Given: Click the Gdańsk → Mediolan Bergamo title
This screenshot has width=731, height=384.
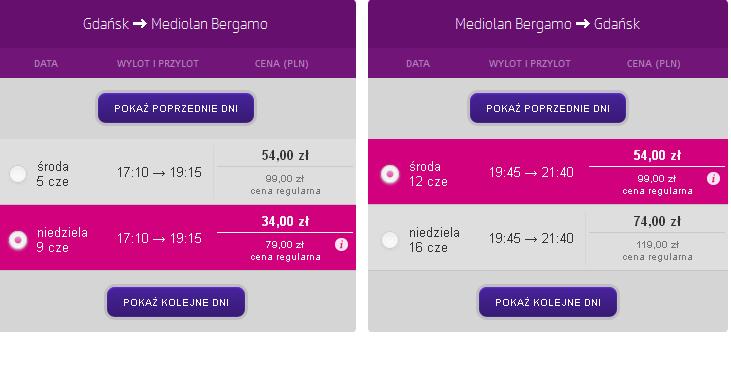Looking at the screenshot, I should click(175, 24).
